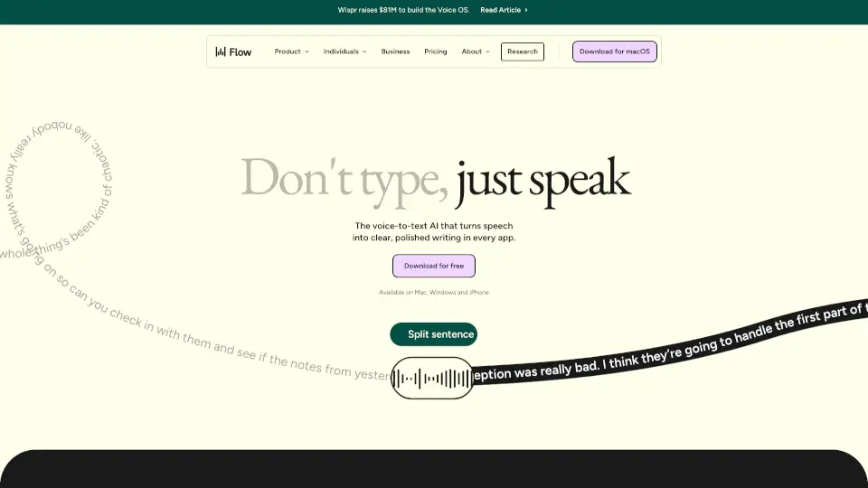Expand the About dropdown menu
This screenshot has height=488, width=868.
(x=472, y=52)
